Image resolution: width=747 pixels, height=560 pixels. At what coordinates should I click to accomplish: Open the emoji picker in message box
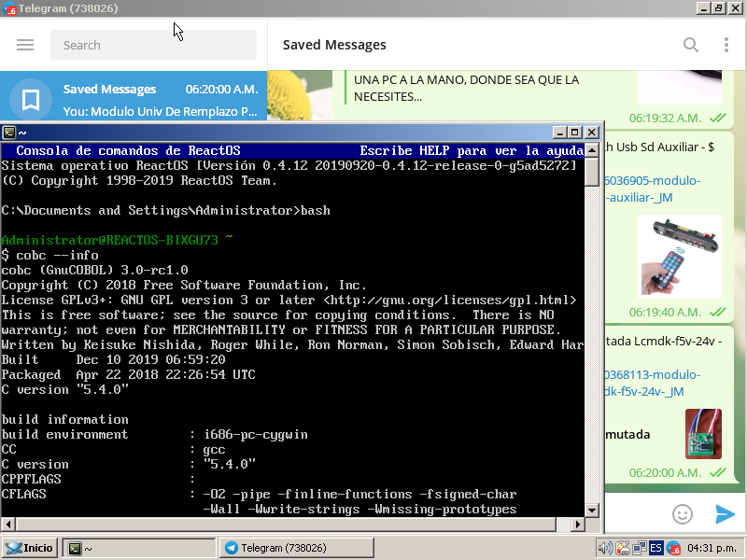(683, 514)
